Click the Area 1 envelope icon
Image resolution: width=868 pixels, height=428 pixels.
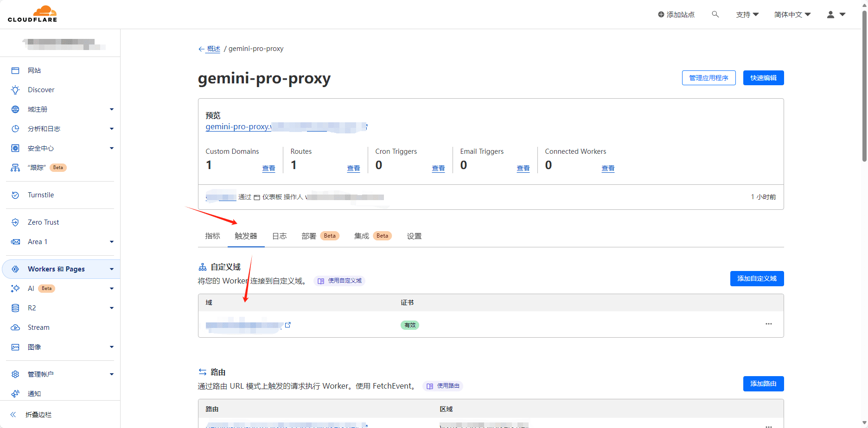click(x=15, y=242)
